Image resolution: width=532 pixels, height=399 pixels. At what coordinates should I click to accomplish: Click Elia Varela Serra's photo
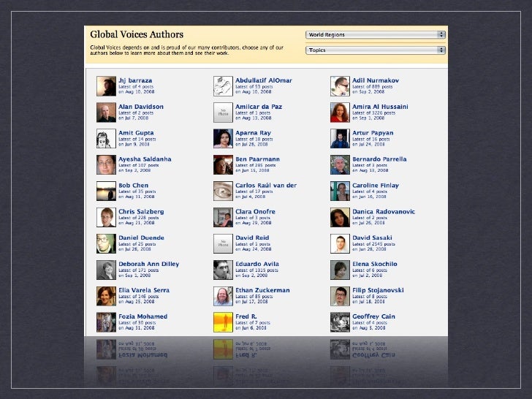click(x=106, y=296)
